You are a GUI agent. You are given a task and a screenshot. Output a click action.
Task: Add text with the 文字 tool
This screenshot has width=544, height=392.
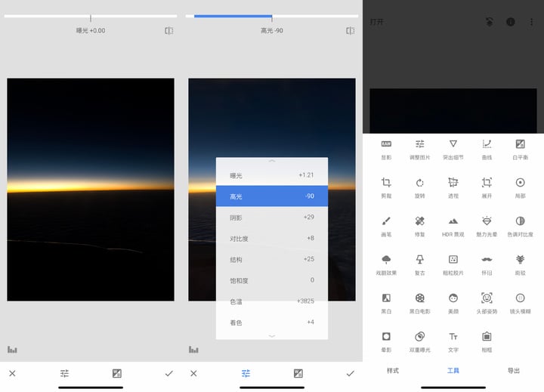click(453, 341)
